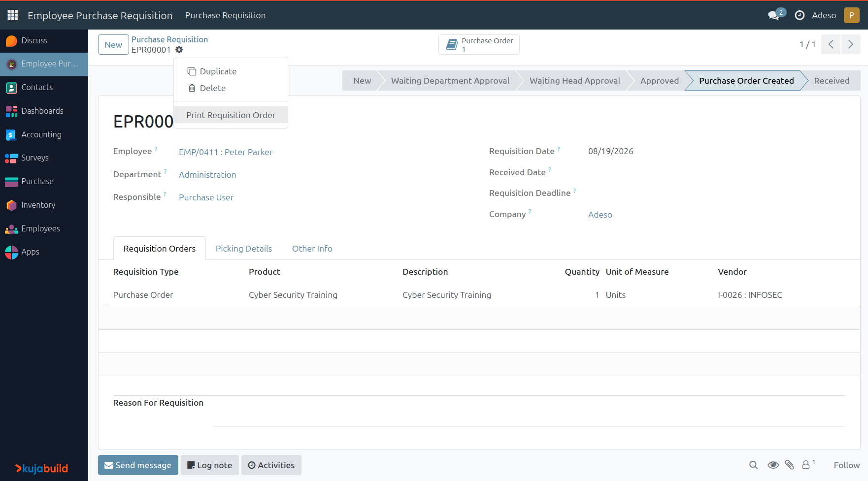Open Contacts app in sidebar

coord(44,87)
